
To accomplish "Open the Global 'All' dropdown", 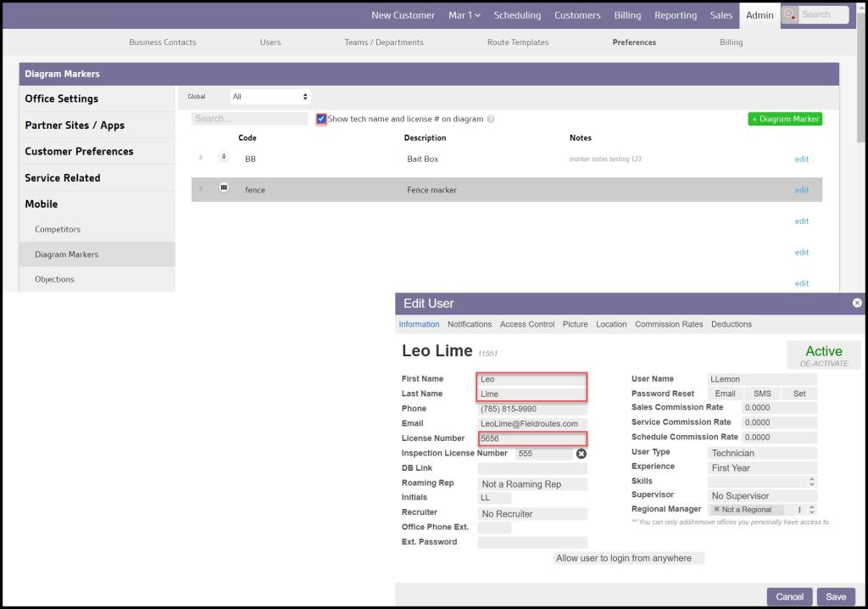I will 270,97.
